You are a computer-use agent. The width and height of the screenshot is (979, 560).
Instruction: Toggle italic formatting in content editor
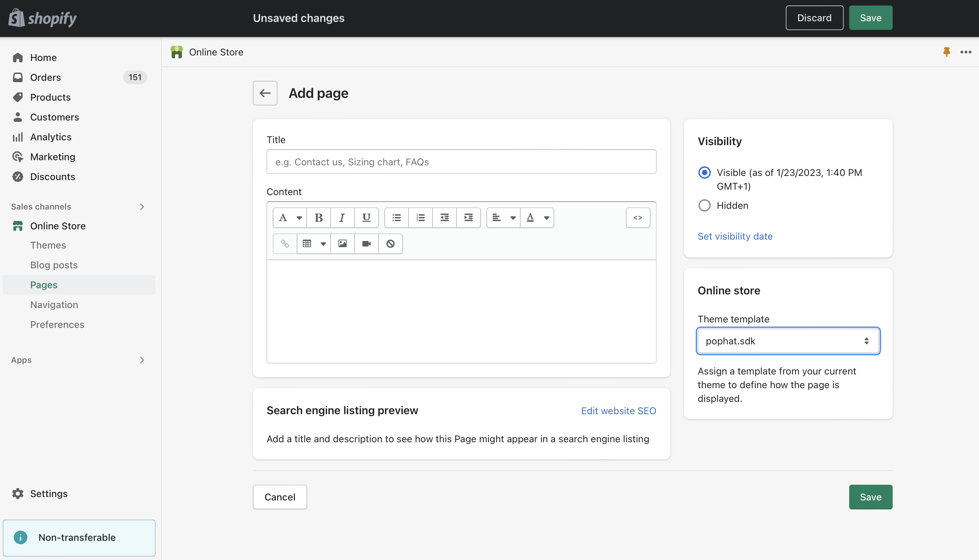point(342,218)
